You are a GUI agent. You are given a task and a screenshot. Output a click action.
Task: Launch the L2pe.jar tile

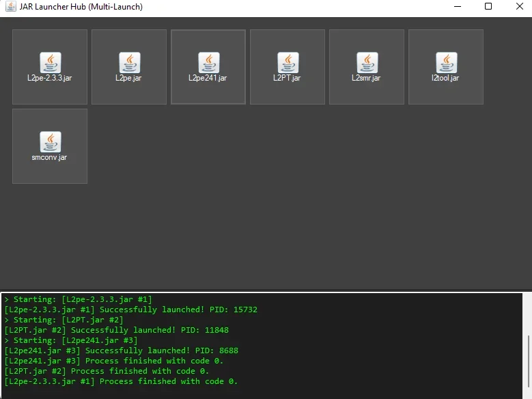pyautogui.click(x=129, y=67)
